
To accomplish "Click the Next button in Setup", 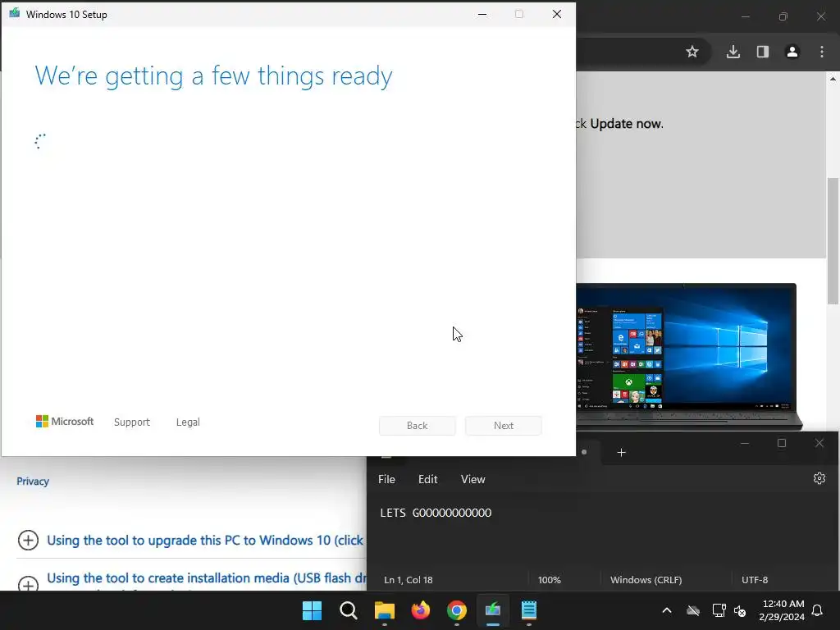I will 504,426.
